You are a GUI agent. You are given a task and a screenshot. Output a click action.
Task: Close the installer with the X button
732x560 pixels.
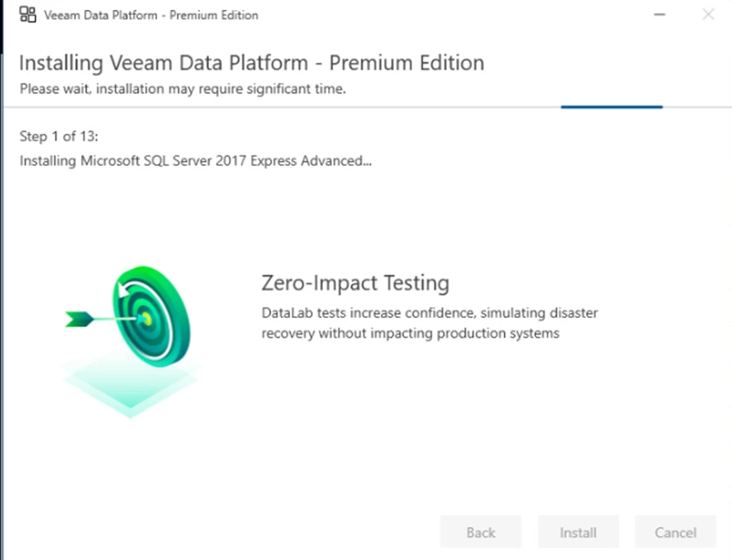708,15
